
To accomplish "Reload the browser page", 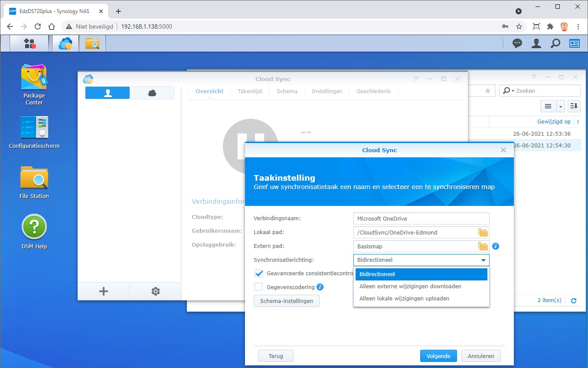I will pos(38,26).
